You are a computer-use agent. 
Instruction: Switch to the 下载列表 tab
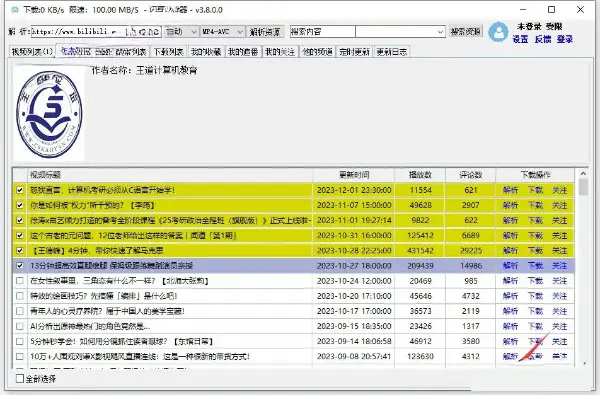(x=168, y=52)
